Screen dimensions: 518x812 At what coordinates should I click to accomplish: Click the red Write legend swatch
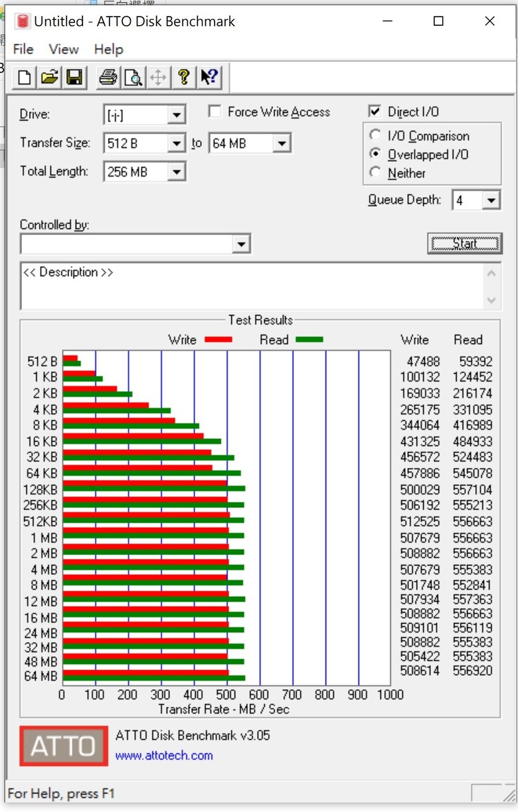[218, 340]
